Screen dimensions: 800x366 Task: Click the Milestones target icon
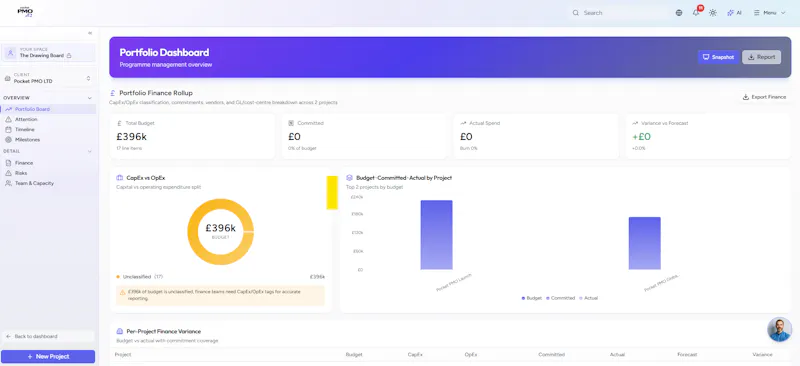(8, 140)
